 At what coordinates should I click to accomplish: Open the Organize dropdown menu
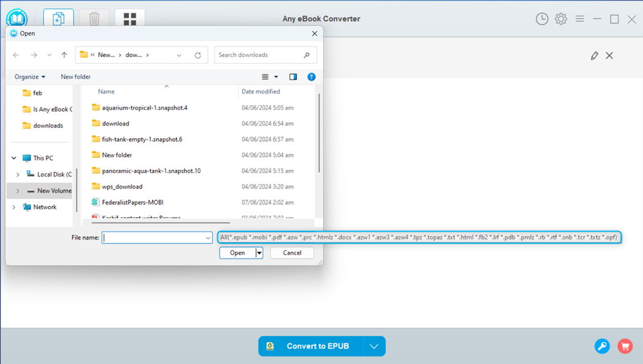point(30,77)
